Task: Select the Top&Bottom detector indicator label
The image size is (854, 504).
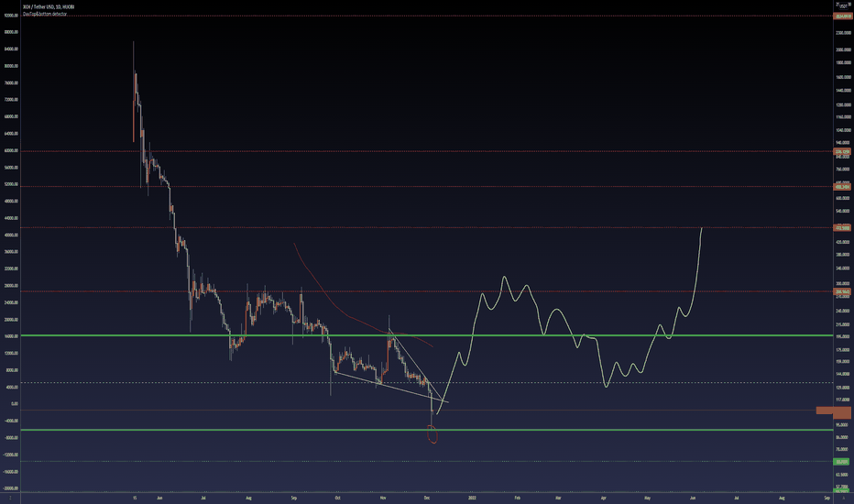Action: click(45, 14)
